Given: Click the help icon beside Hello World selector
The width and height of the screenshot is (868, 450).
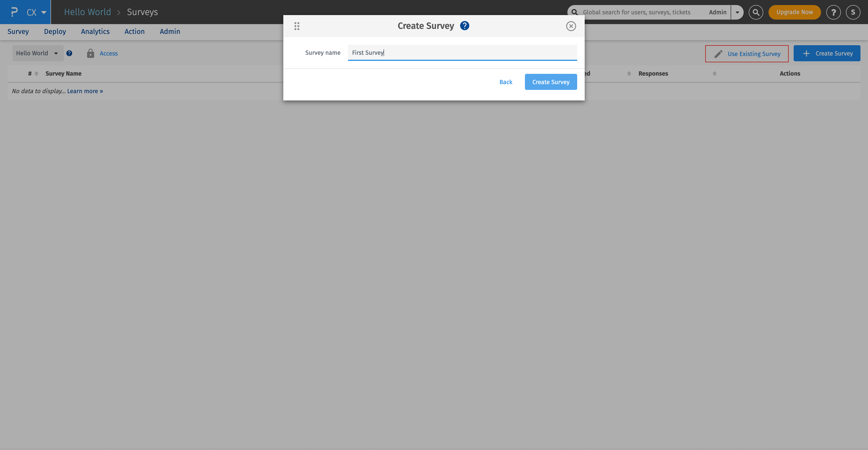Looking at the screenshot, I should coord(69,53).
